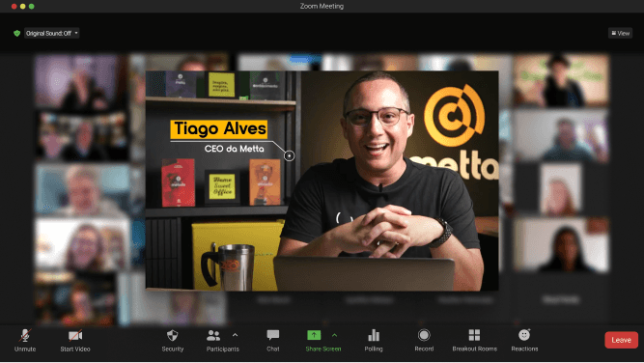Open the Original Sound: Off dropdown
Image resolution: width=644 pixels, height=363 pixels.
tap(51, 33)
